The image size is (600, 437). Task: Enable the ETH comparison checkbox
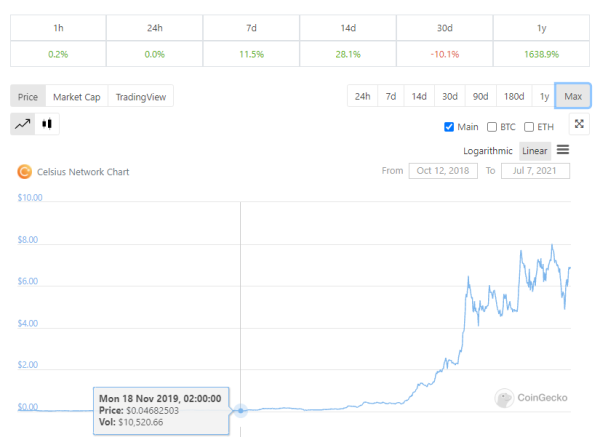point(529,127)
